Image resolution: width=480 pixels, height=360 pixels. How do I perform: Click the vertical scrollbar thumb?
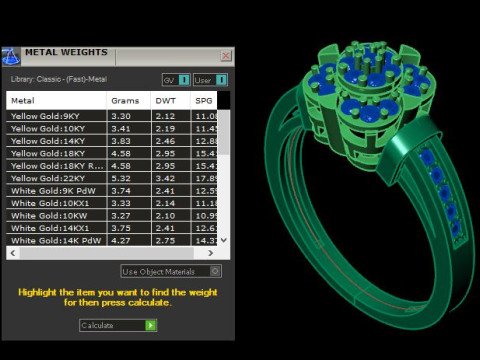[x=224, y=133]
